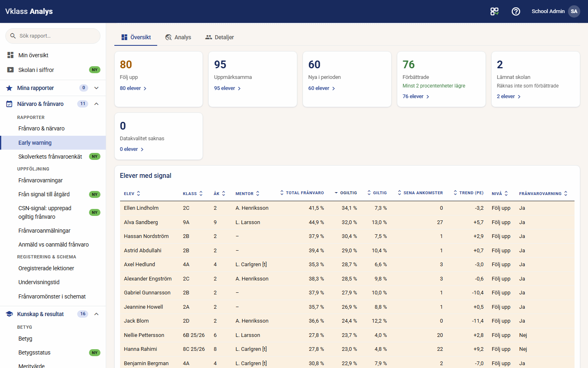Screen dimensions: 588x368
Task: Open the 76 elever link
Action: (x=416, y=96)
